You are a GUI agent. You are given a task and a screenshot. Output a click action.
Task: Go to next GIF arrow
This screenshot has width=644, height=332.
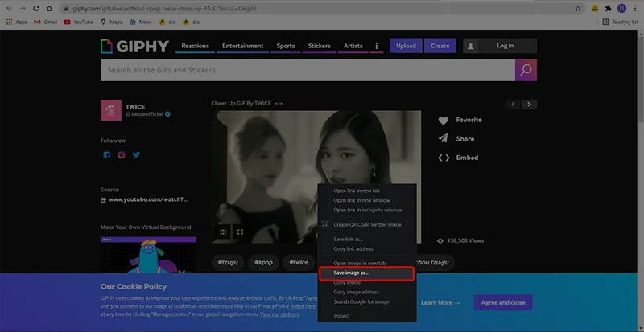[x=530, y=105]
